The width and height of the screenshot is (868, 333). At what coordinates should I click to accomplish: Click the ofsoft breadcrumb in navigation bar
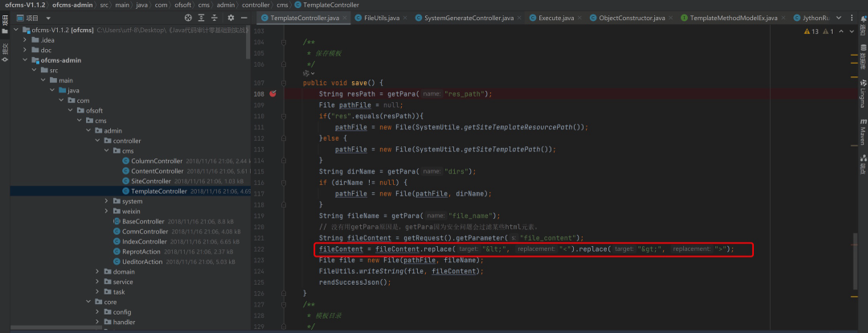182,5
